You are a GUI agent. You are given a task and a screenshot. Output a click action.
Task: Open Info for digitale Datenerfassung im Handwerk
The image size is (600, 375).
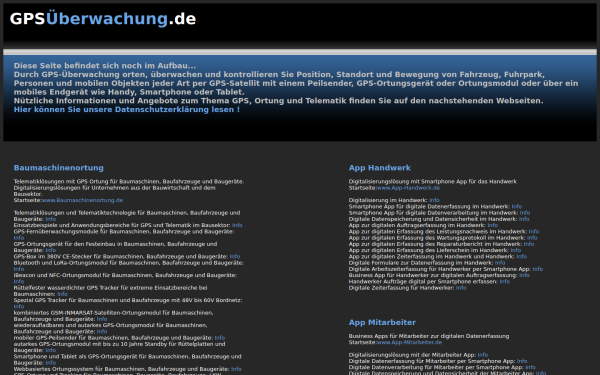pos(517,207)
